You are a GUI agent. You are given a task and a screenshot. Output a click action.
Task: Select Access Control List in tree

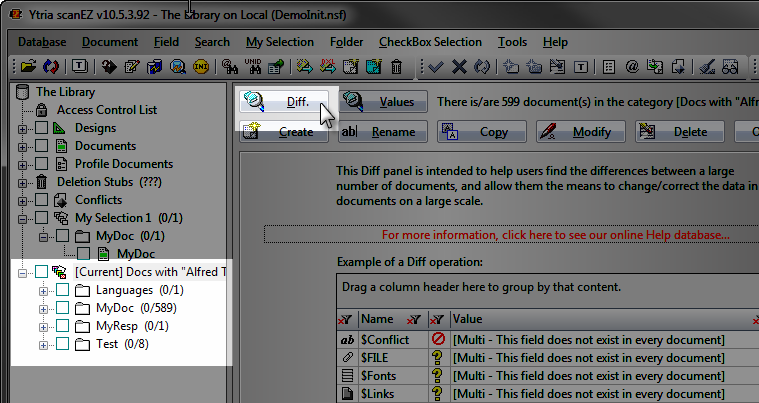point(108,110)
